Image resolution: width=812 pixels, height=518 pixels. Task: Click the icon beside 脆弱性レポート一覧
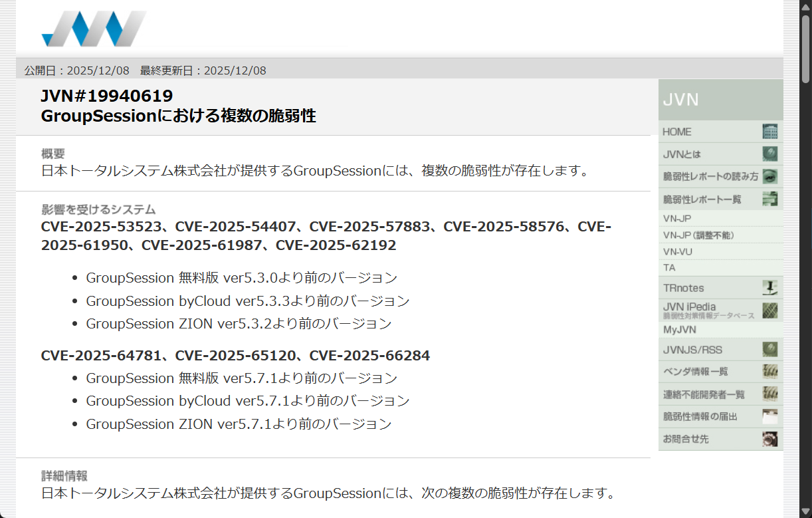click(x=769, y=199)
